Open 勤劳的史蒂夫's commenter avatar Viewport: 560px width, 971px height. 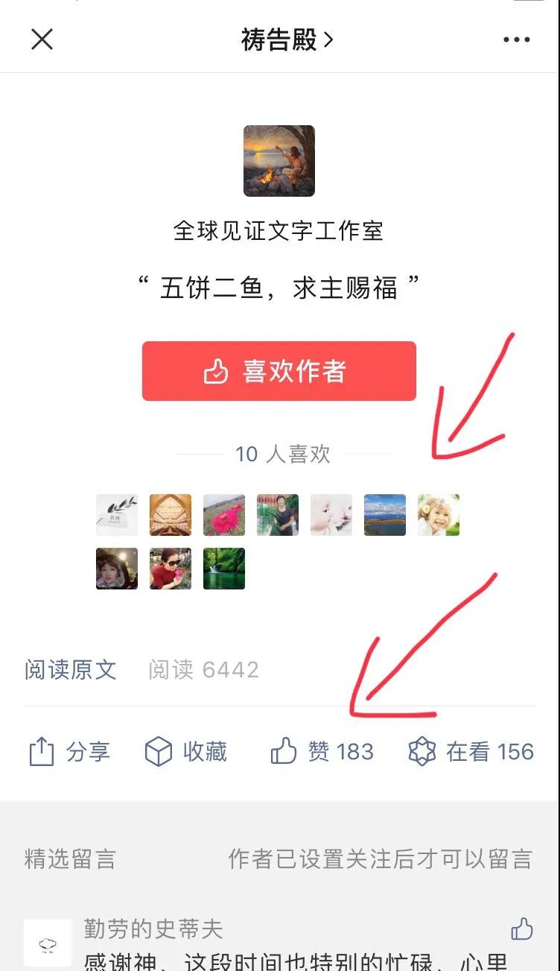tap(48, 943)
